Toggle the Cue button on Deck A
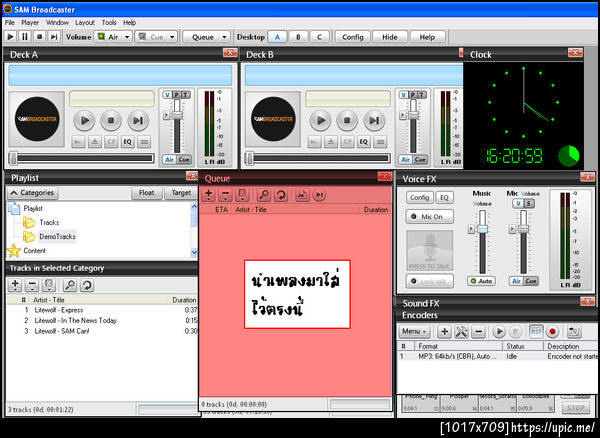 click(184, 160)
